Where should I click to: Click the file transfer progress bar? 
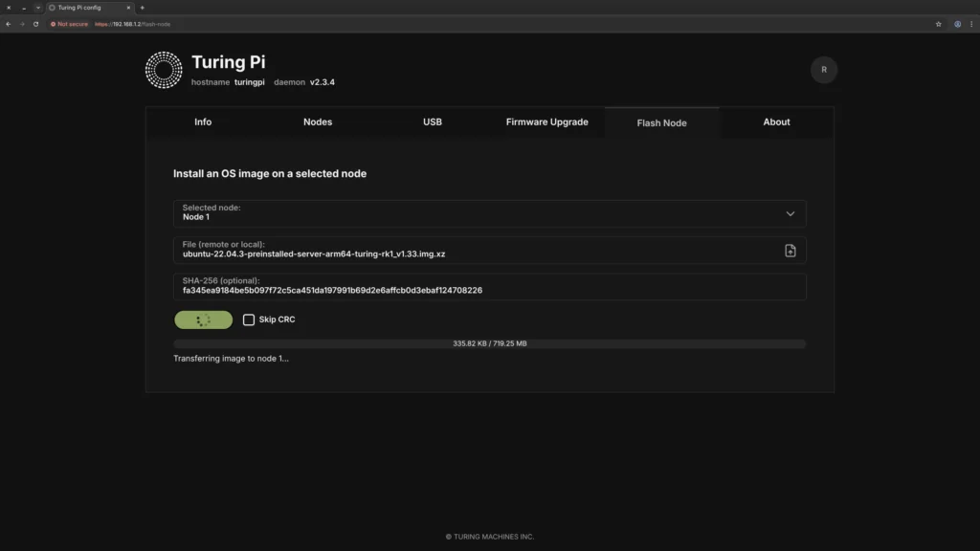click(488, 342)
